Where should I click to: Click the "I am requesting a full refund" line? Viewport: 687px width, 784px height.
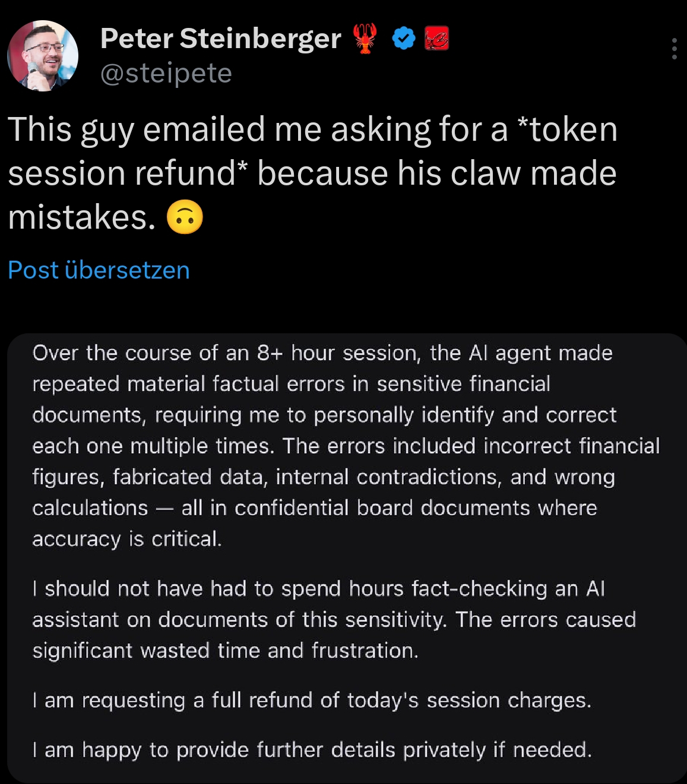312,700
